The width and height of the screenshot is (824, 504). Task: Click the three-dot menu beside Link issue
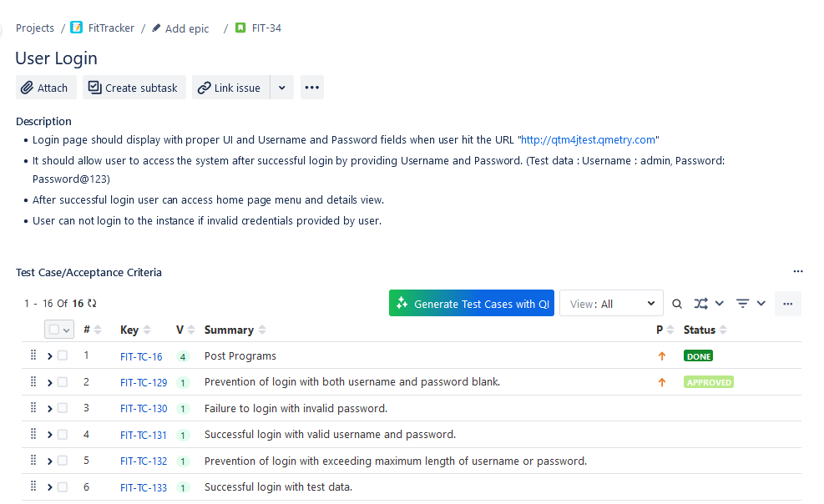click(x=311, y=88)
